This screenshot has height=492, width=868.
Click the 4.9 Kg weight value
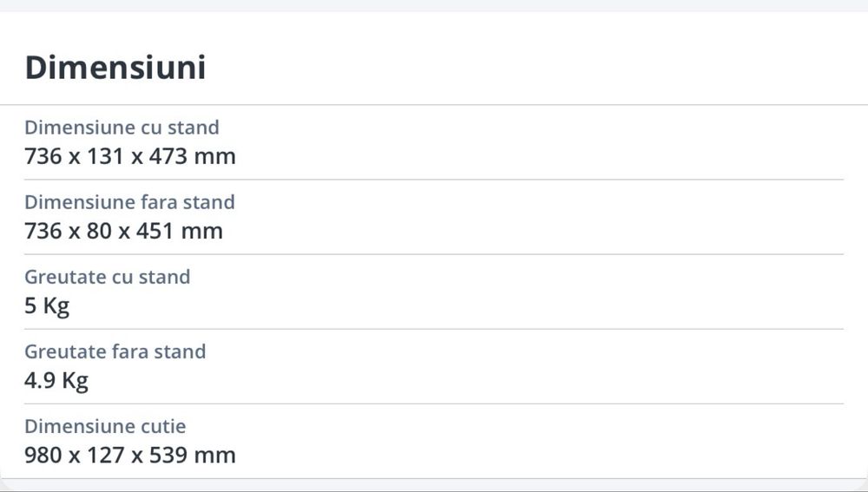click(56, 381)
